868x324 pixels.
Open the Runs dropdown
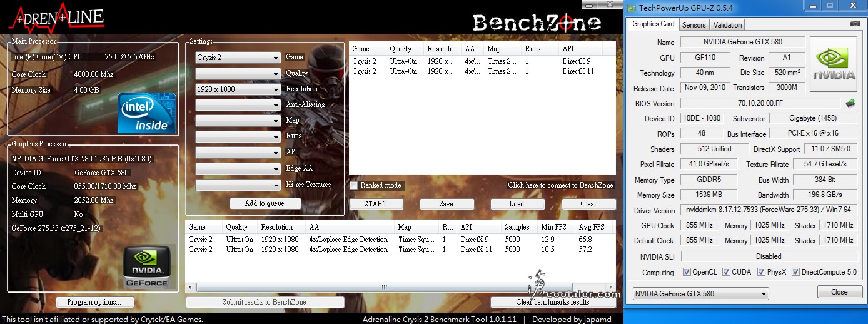(238, 136)
